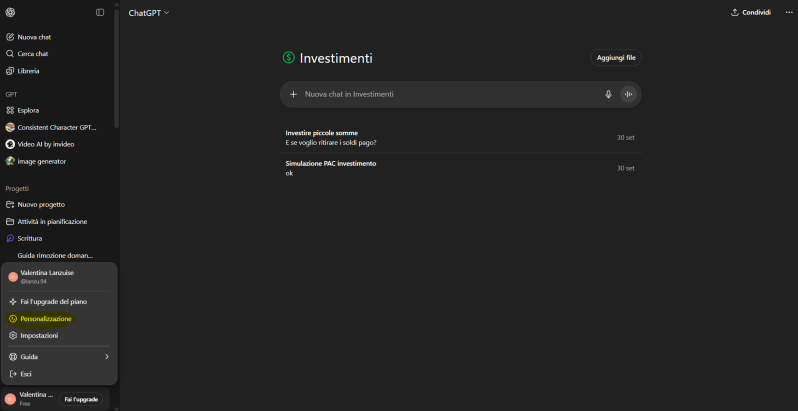Screen dimensions: 798x411
Task: Choose Esci to log out
Action: pyautogui.click(x=26, y=373)
